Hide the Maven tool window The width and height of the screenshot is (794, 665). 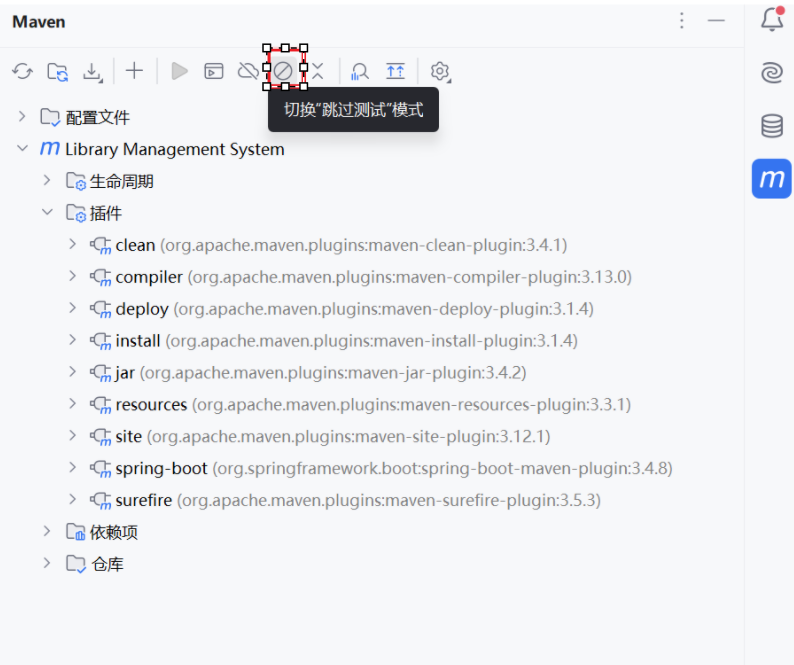pos(716,20)
